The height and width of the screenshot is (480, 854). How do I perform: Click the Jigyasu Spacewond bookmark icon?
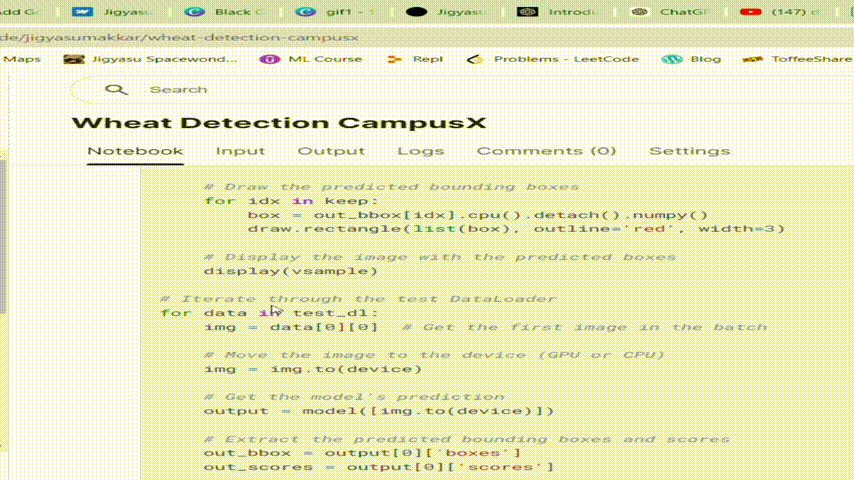(74, 59)
